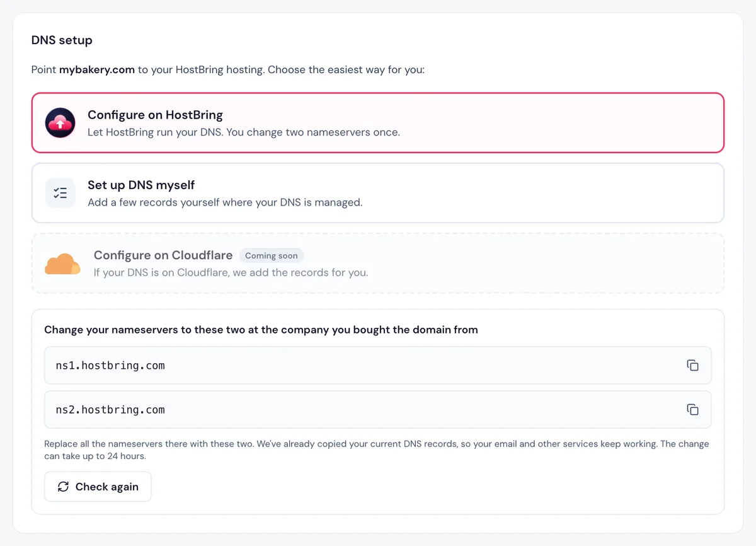Click the Coming soon badge
This screenshot has height=546, width=756.
click(x=272, y=255)
